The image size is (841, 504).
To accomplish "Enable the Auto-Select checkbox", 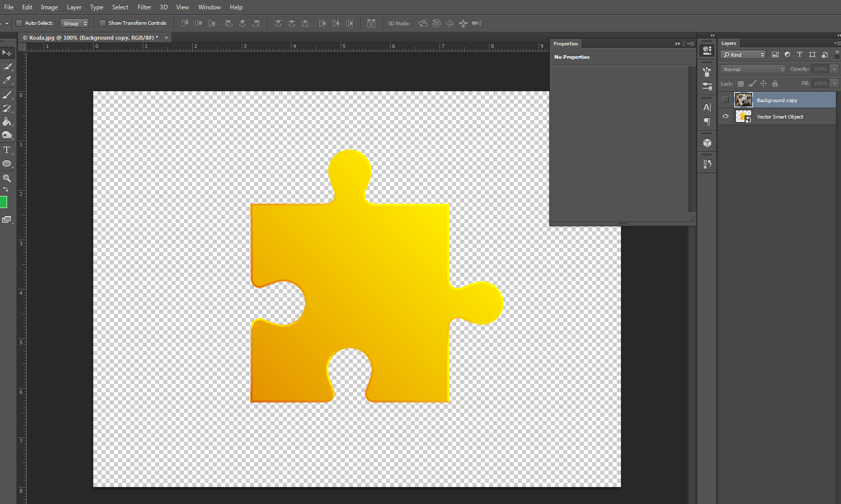I will [19, 23].
